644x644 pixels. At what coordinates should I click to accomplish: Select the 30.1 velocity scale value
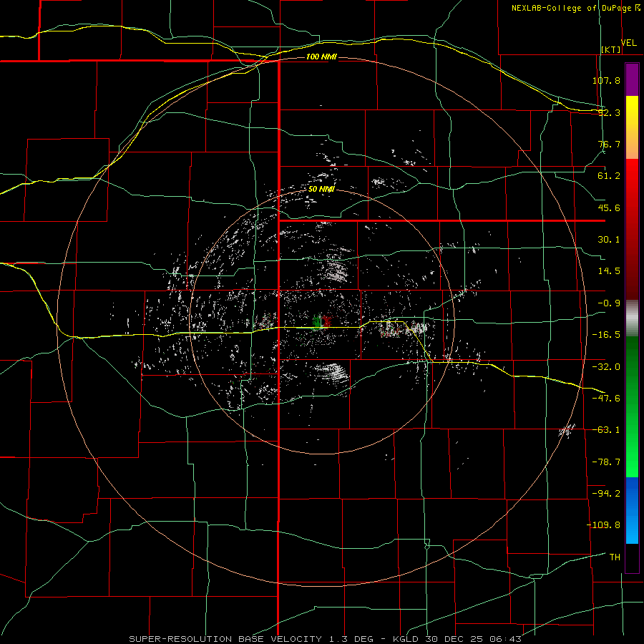coord(609,240)
